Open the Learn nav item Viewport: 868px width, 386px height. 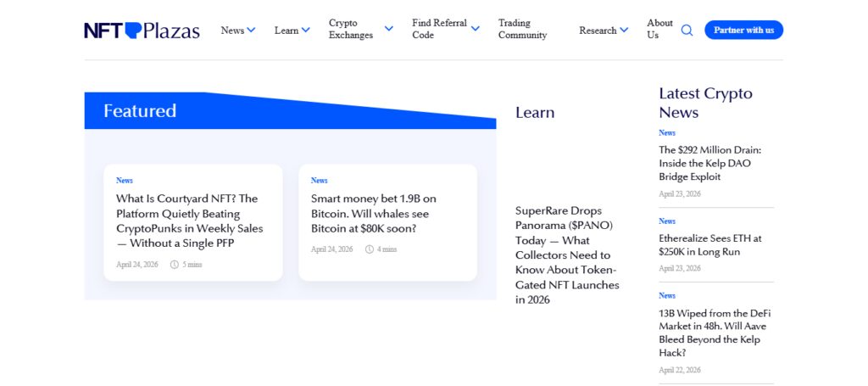pyautogui.click(x=287, y=31)
